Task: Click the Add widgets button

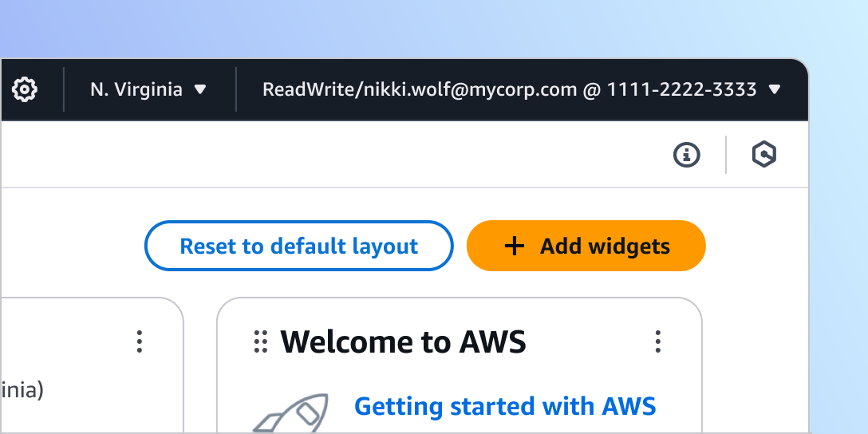Action: pos(586,246)
